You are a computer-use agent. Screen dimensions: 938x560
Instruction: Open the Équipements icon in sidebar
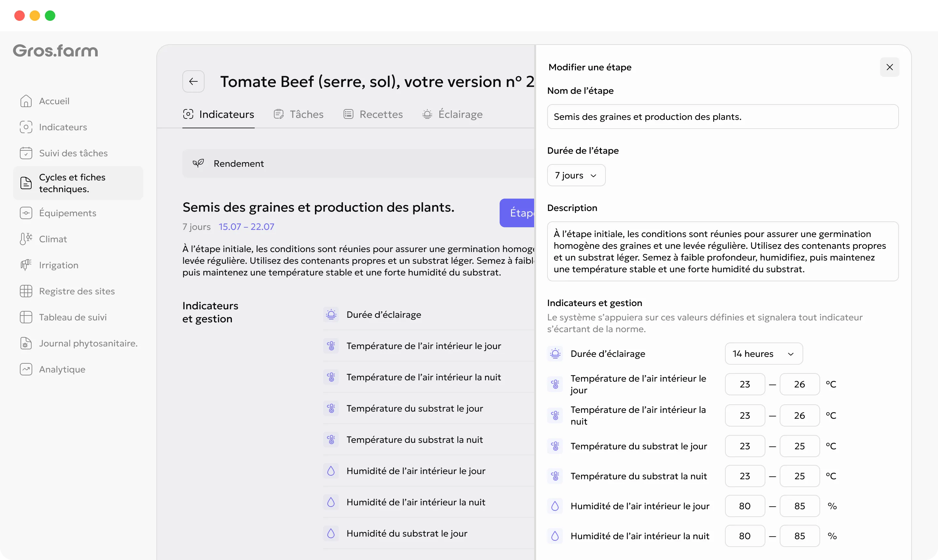(x=26, y=213)
